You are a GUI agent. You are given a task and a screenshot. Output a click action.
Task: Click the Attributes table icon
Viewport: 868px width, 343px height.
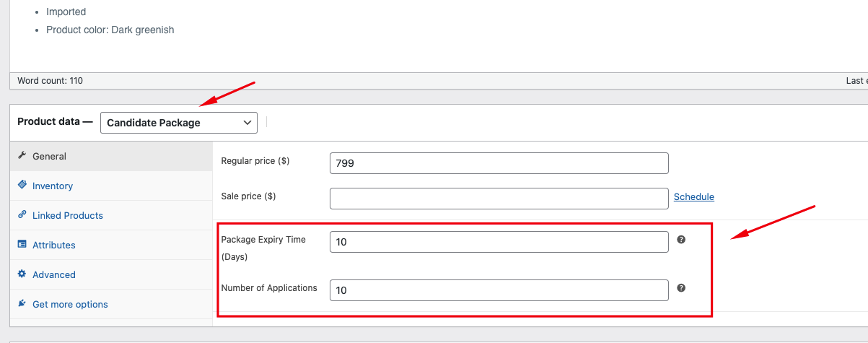click(22, 245)
